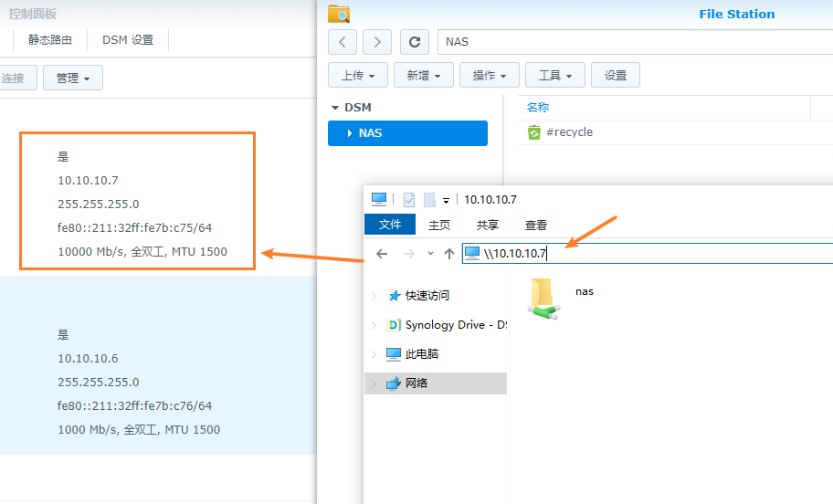This screenshot has width=833, height=504.
Task: Click IPv6 address fe80::211:32ff:fe7b:c76/64
Action: coord(134,405)
